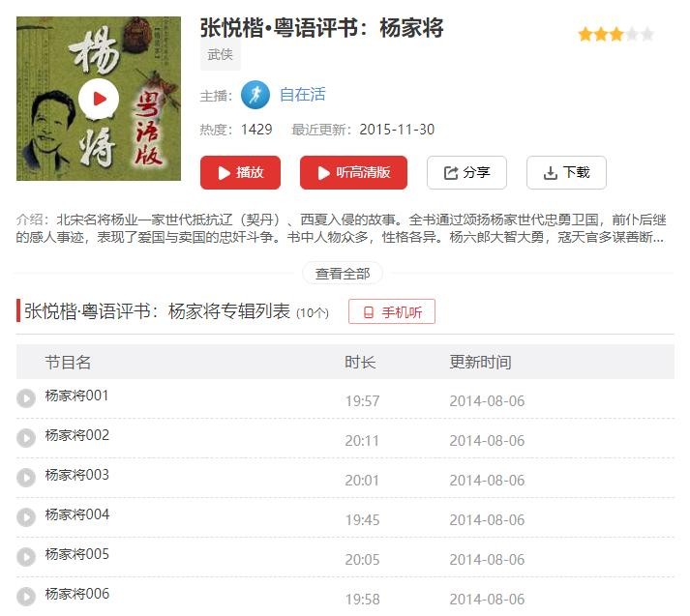Viewport: 690px width, 616px height.
Task: Rate the album using fifth star
Action: 646,35
